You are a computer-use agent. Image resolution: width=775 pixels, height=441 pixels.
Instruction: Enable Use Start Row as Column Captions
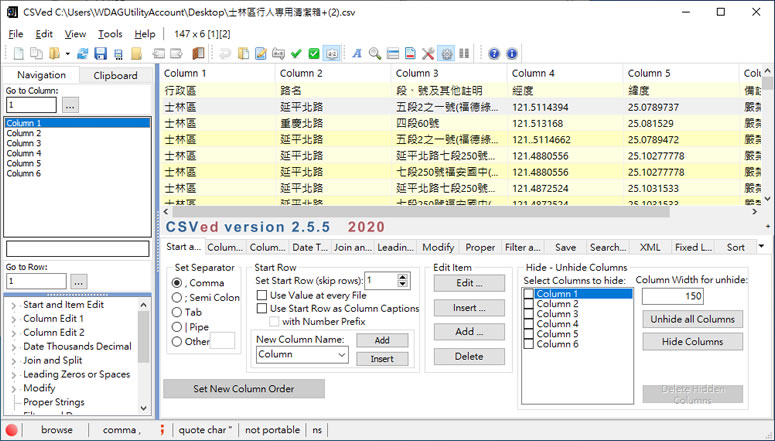[x=262, y=309]
